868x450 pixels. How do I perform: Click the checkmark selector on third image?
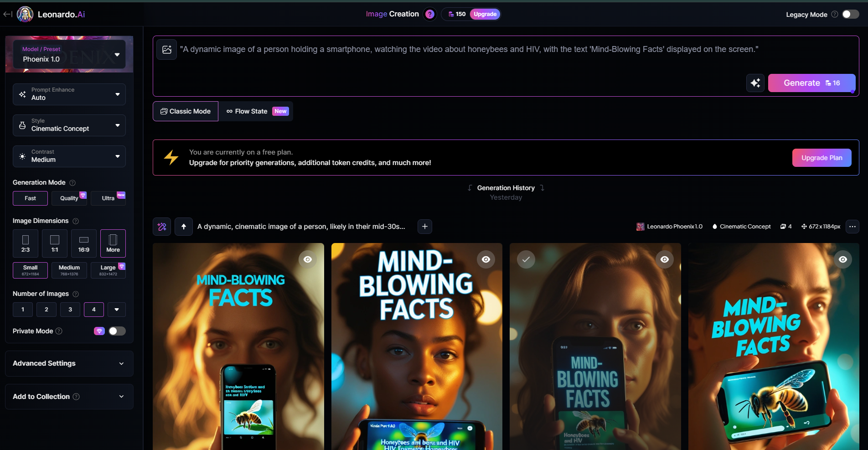(526, 259)
